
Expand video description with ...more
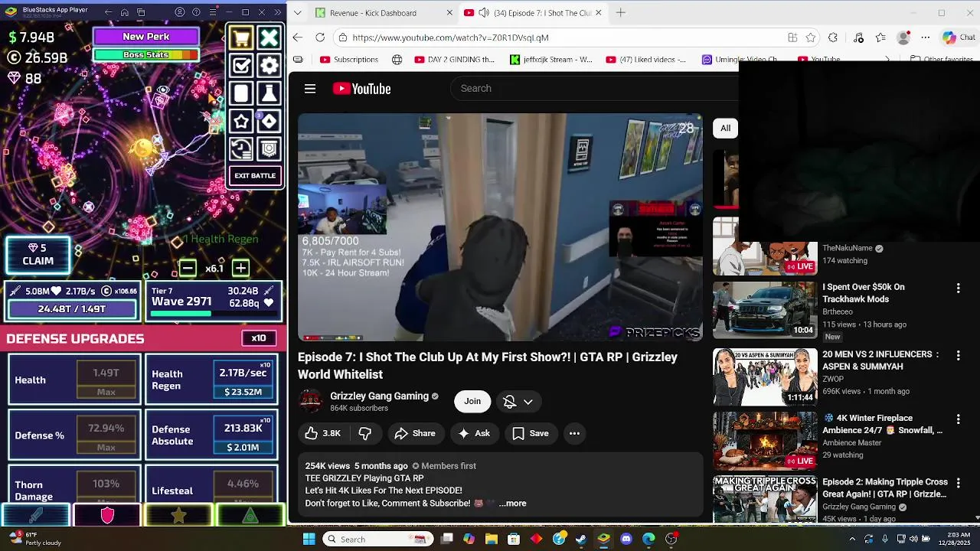point(512,504)
